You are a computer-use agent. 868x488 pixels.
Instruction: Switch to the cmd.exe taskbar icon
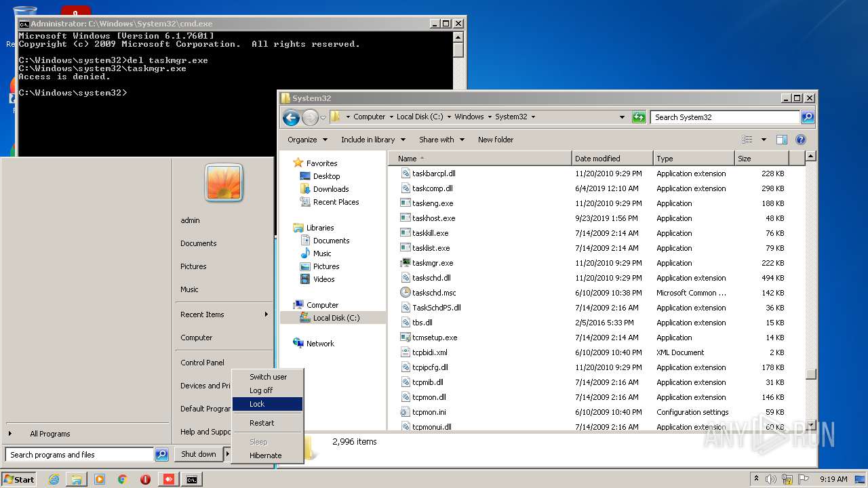192,479
